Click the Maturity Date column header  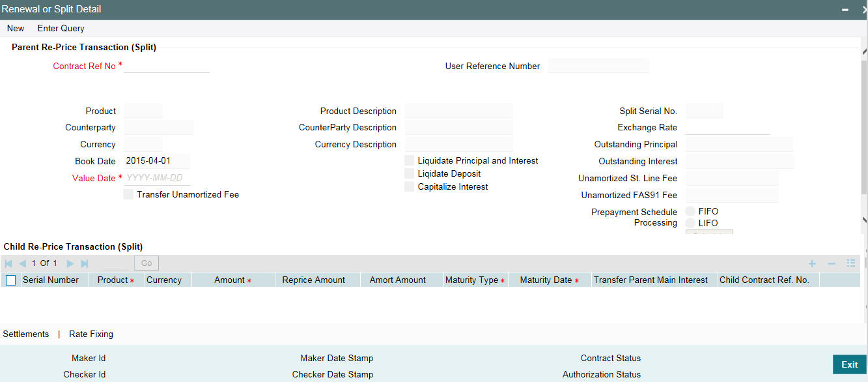click(x=550, y=280)
